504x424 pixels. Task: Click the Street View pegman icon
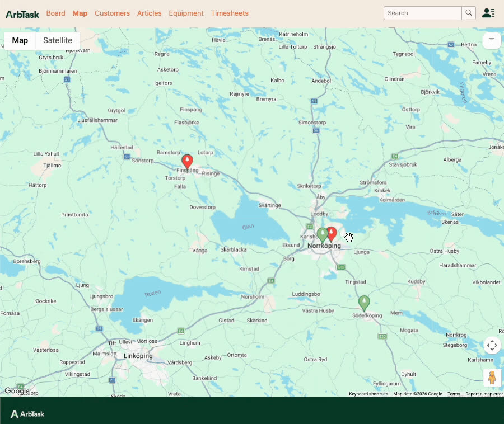coord(492,378)
